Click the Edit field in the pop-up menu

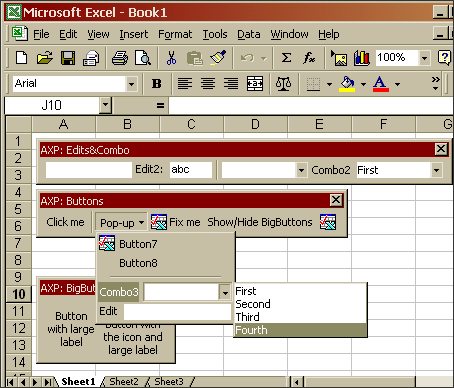[177, 312]
